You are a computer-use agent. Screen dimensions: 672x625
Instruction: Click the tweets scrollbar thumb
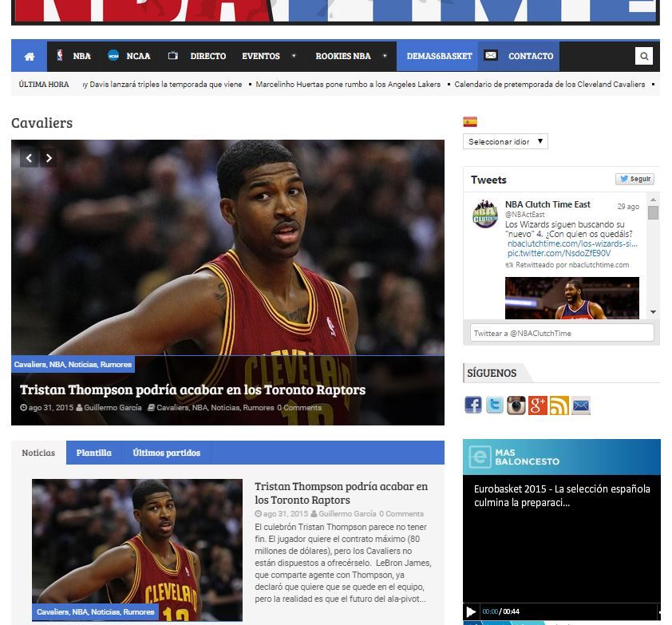click(653, 212)
